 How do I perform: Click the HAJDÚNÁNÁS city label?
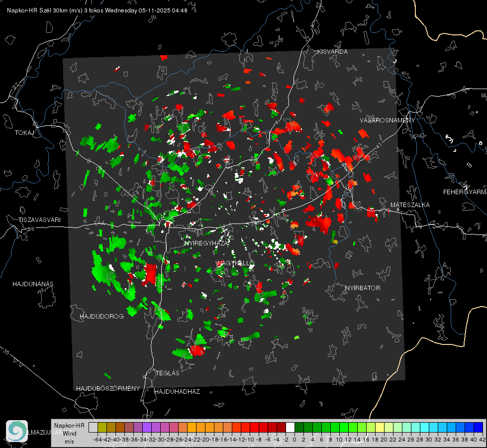(33, 284)
